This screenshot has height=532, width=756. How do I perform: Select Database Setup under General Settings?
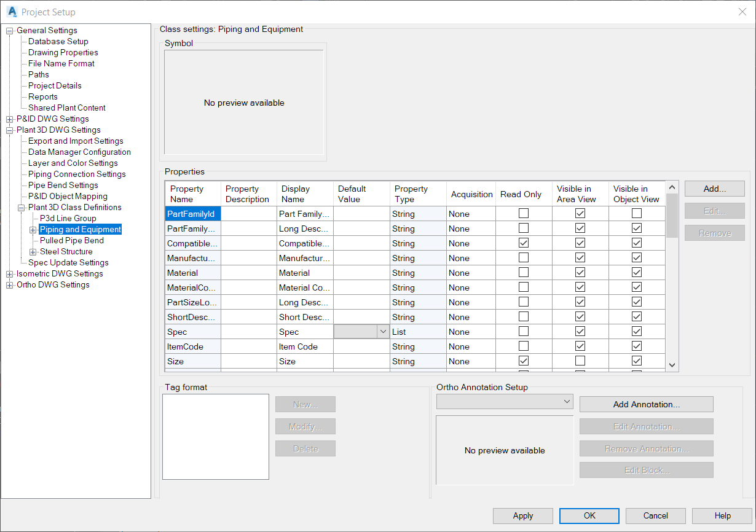pyautogui.click(x=58, y=41)
